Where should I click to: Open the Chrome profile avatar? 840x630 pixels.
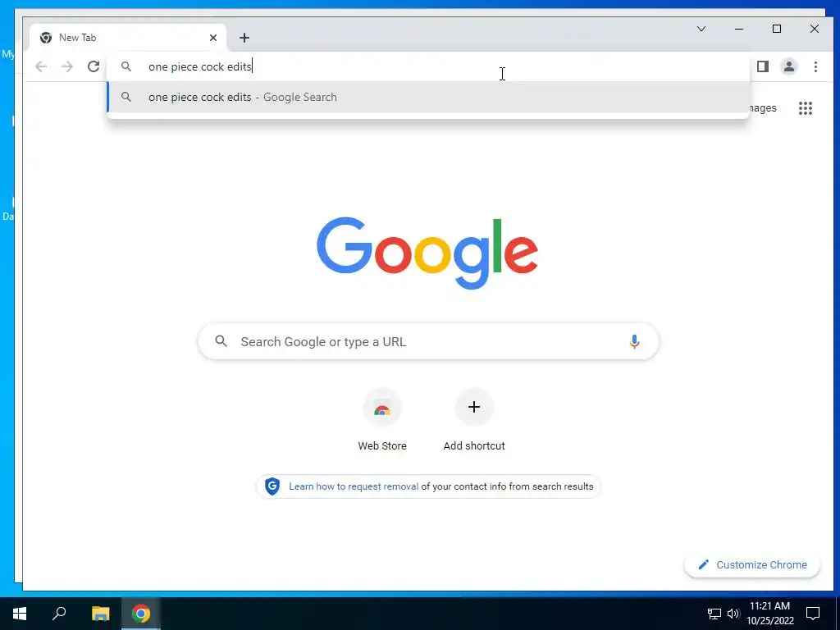point(789,66)
